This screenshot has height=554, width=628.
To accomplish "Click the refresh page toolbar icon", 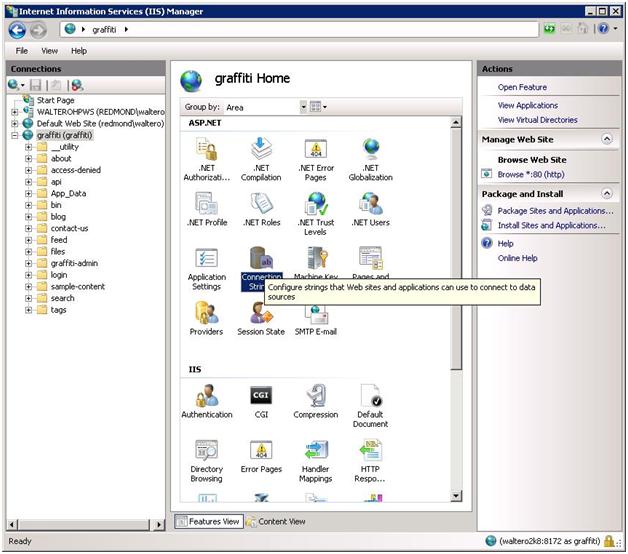I will pos(550,29).
